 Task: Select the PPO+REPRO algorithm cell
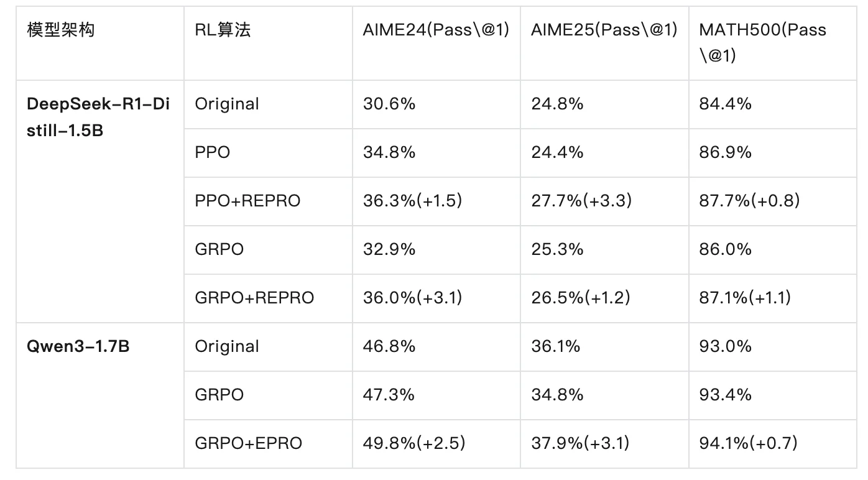coord(247,201)
